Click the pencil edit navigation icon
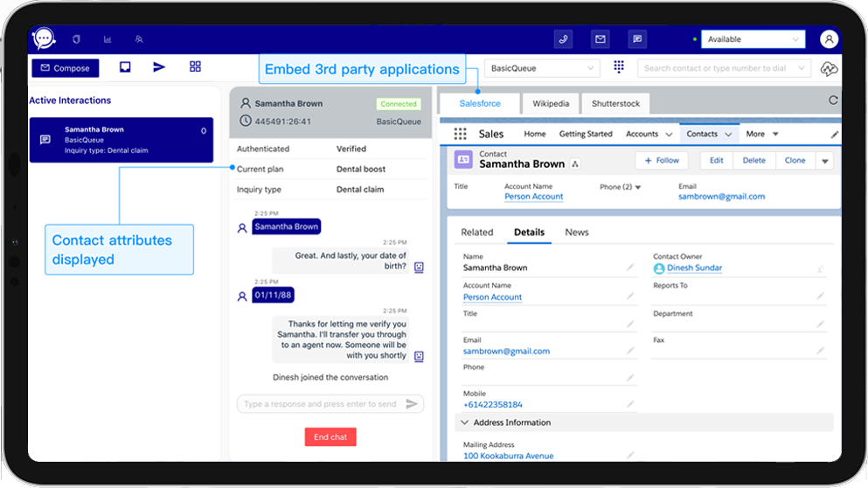 tap(834, 134)
